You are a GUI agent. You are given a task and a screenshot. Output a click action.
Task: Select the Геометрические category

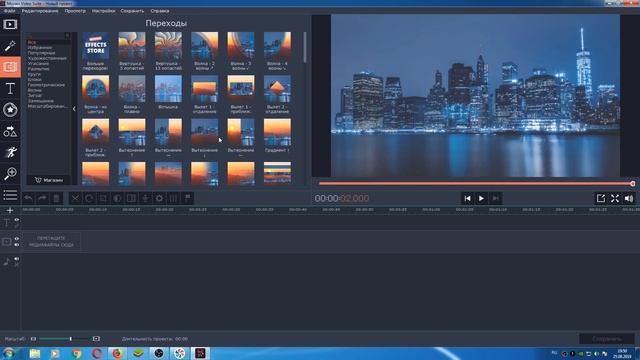coord(46,85)
